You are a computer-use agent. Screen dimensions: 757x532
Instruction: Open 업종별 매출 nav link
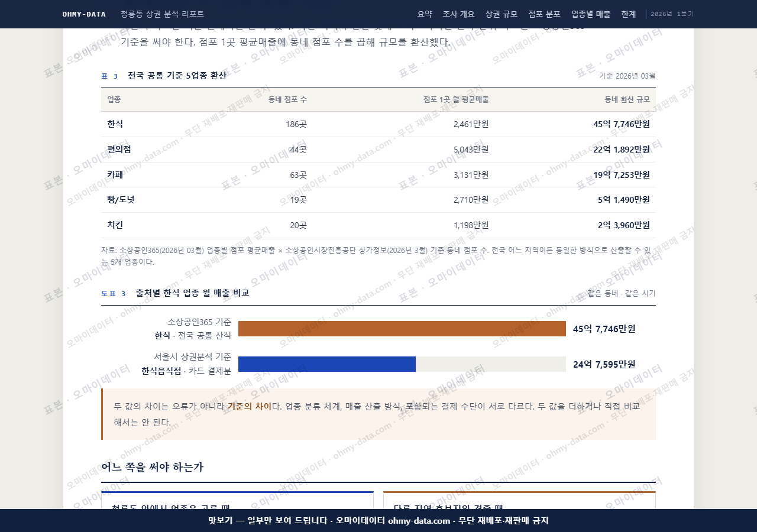click(x=591, y=14)
